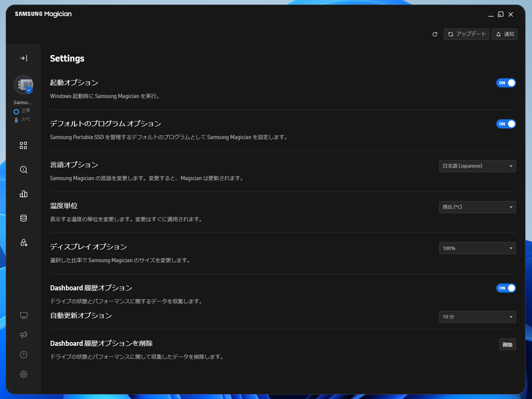Open the drive details magnifier icon
532x399 pixels.
point(24,170)
